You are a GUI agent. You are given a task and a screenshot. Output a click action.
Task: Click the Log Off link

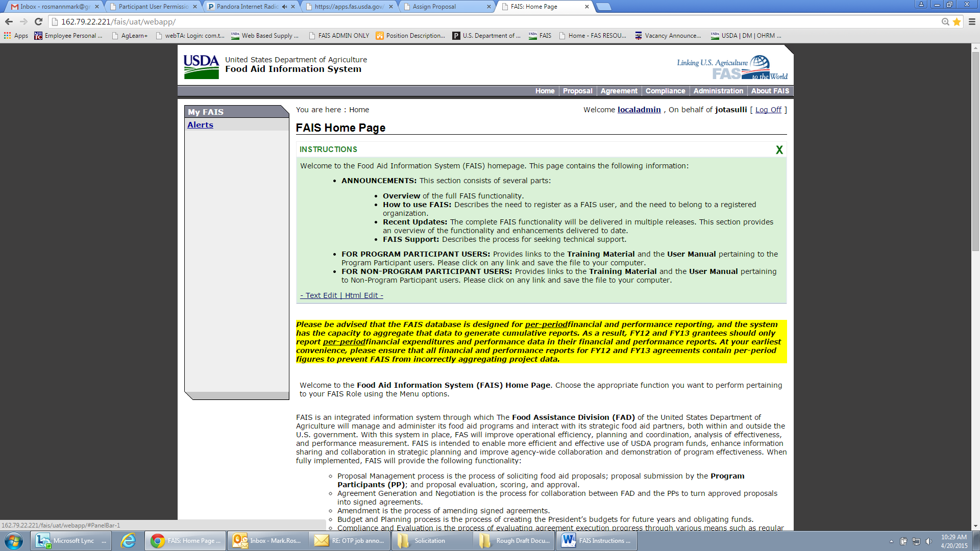pos(768,110)
